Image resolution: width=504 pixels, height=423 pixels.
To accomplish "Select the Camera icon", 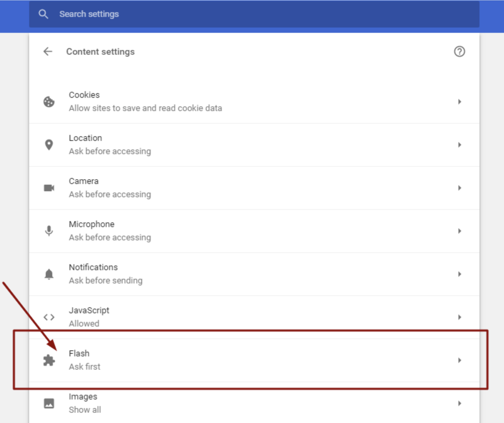I will [49, 188].
